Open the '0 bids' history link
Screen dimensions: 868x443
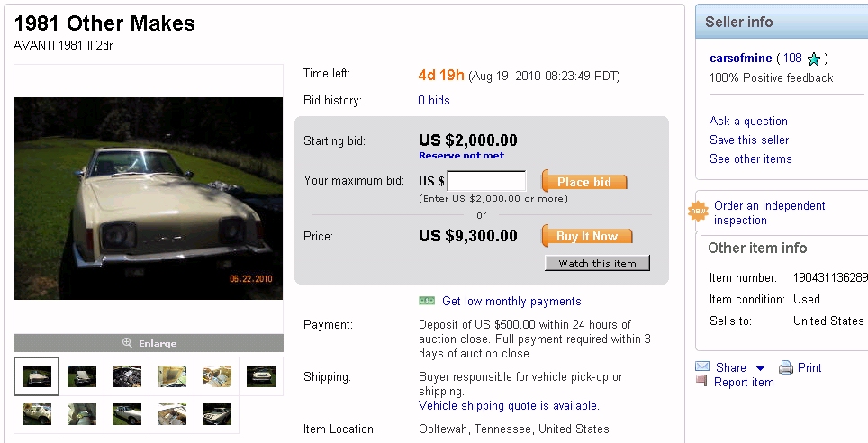coord(434,100)
